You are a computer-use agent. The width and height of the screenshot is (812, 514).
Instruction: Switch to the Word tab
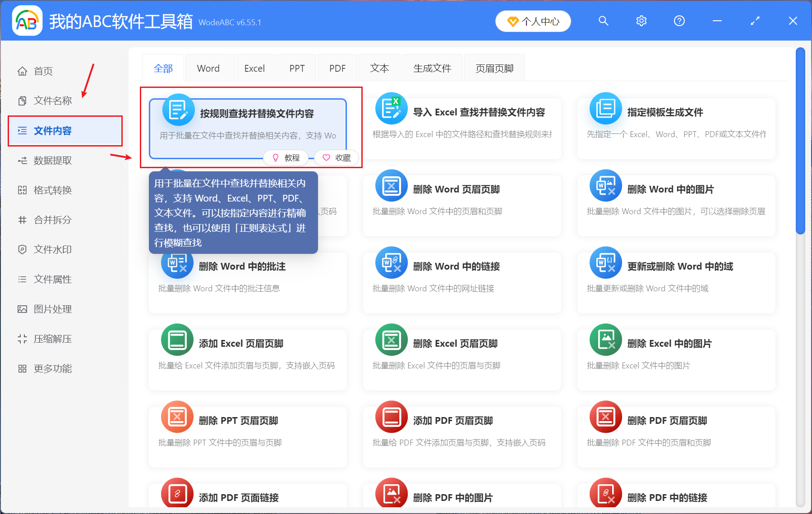click(208, 68)
